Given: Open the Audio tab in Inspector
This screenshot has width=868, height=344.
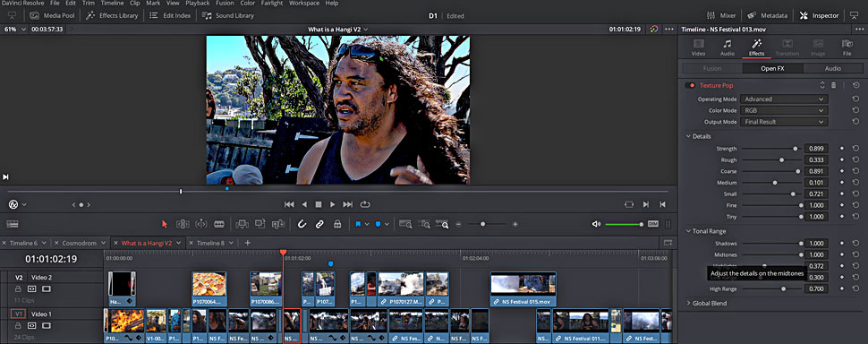Looking at the screenshot, I should point(728,47).
